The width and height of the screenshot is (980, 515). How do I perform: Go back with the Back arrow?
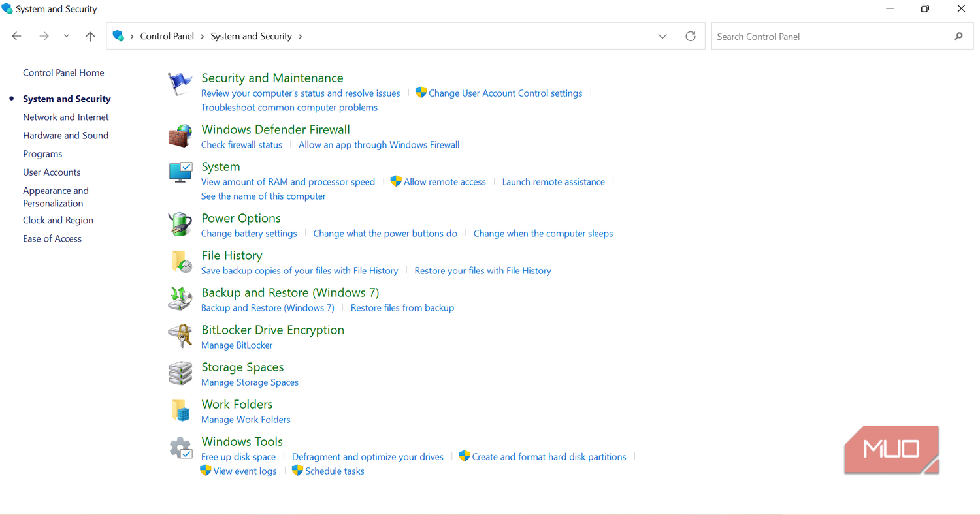point(17,37)
